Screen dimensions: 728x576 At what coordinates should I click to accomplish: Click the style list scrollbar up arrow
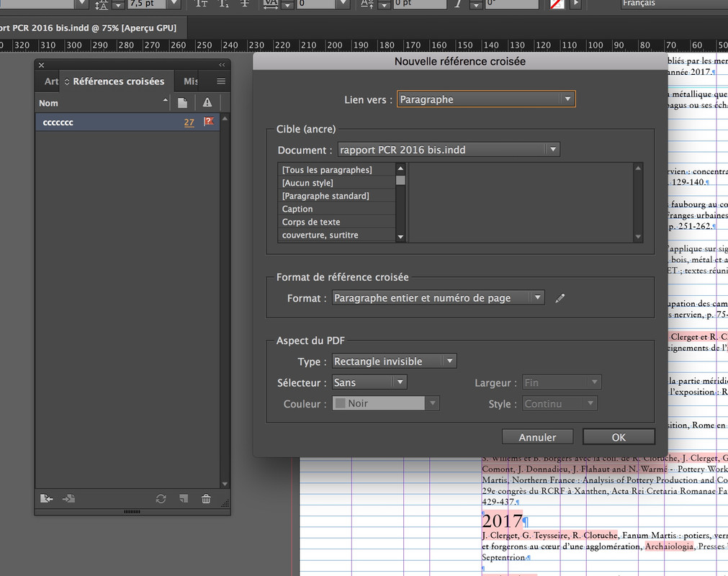pos(400,168)
